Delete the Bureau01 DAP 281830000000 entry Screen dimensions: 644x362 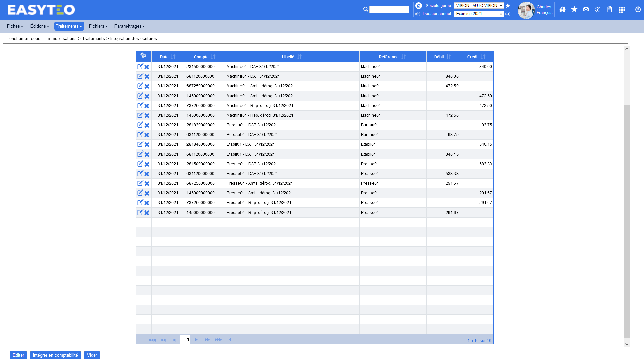click(147, 125)
